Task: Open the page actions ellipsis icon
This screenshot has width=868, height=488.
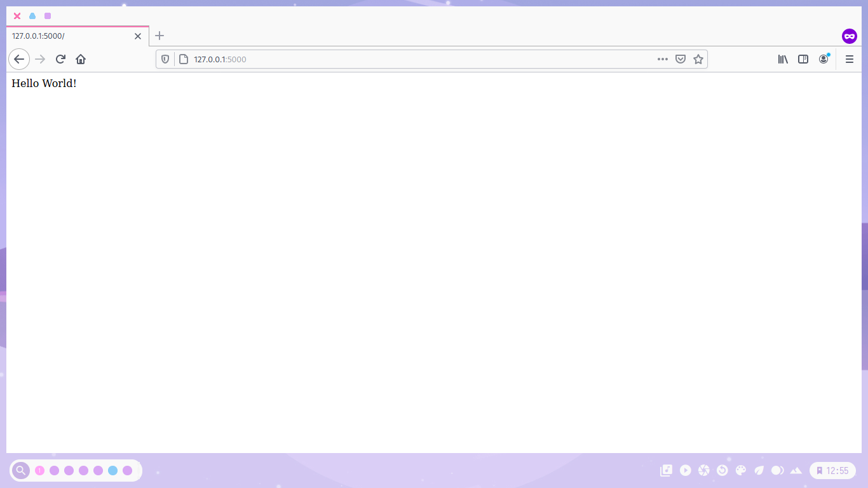Action: 663,59
